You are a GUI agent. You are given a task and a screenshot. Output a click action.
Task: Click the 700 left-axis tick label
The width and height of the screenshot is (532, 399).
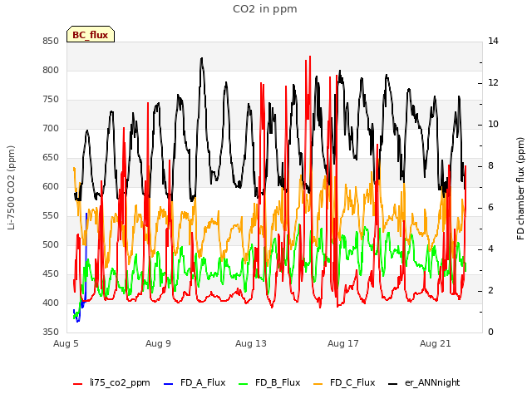pos(51,129)
